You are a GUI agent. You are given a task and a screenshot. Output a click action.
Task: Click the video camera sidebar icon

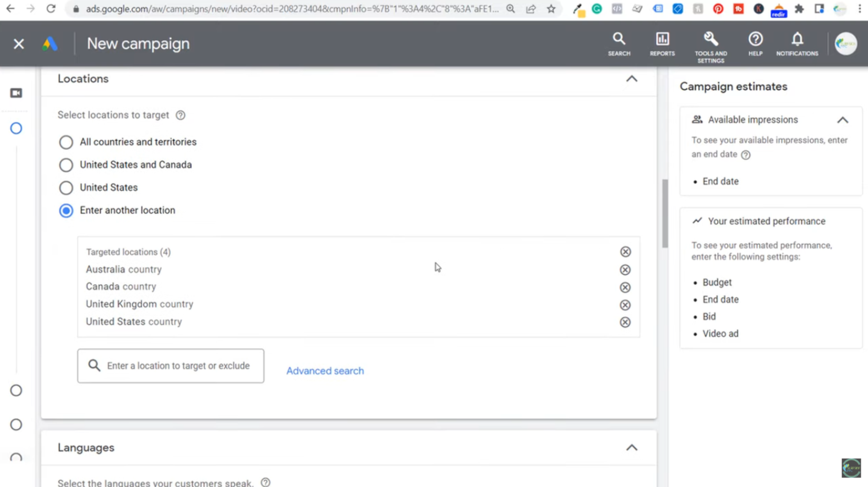16,93
